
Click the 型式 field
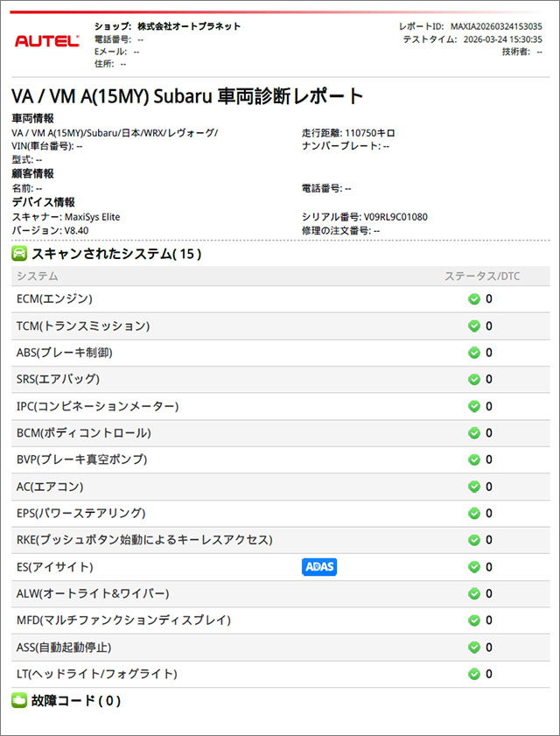coord(27,159)
